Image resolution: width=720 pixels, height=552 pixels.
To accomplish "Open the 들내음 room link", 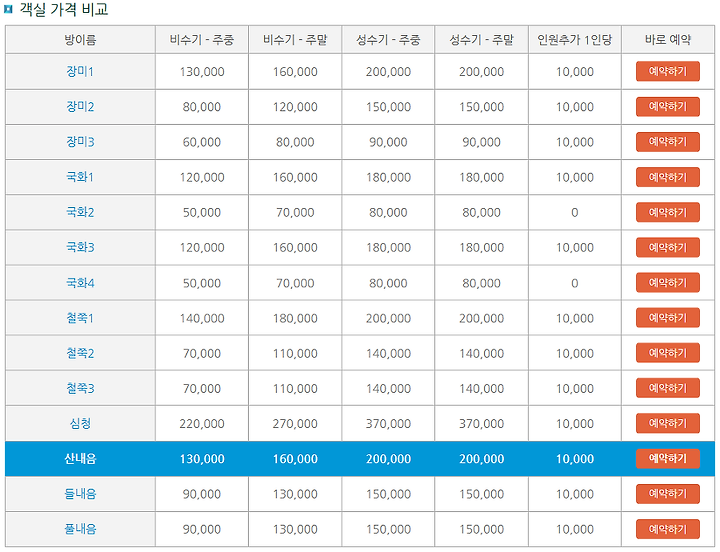I will click(x=80, y=494).
